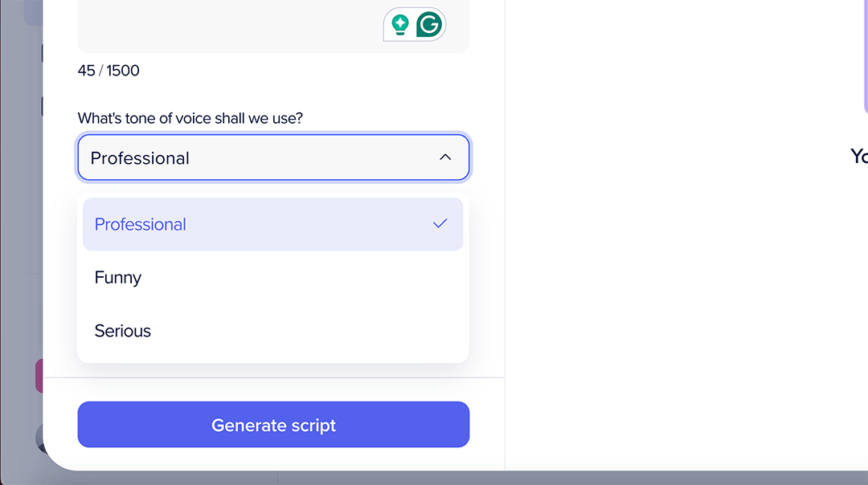Click the divider above Generate script button
This screenshot has width=868, height=485.
pyautogui.click(x=273, y=377)
